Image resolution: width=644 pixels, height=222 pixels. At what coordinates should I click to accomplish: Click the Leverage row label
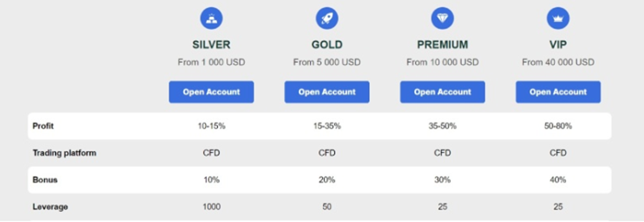point(50,207)
